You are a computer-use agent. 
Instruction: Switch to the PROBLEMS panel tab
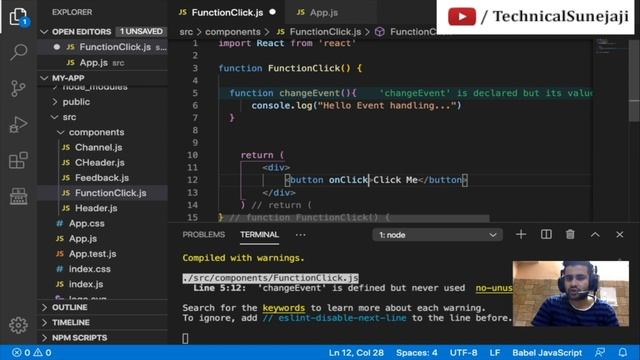(x=204, y=235)
